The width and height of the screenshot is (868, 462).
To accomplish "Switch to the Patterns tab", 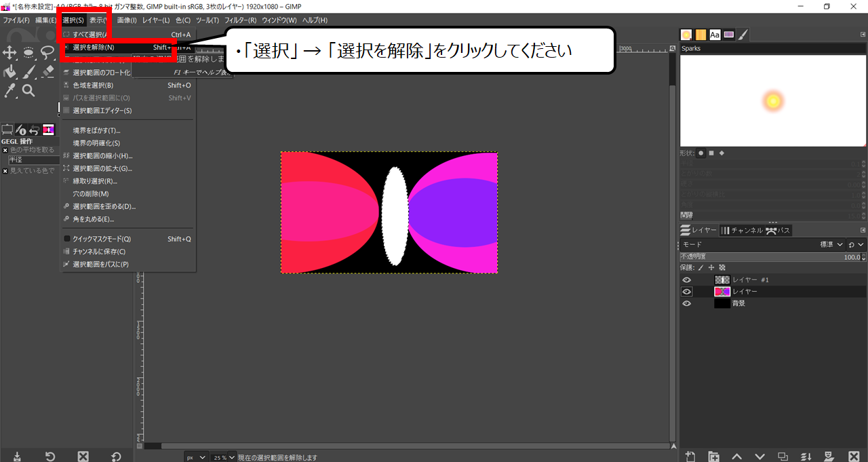I will pyautogui.click(x=701, y=35).
